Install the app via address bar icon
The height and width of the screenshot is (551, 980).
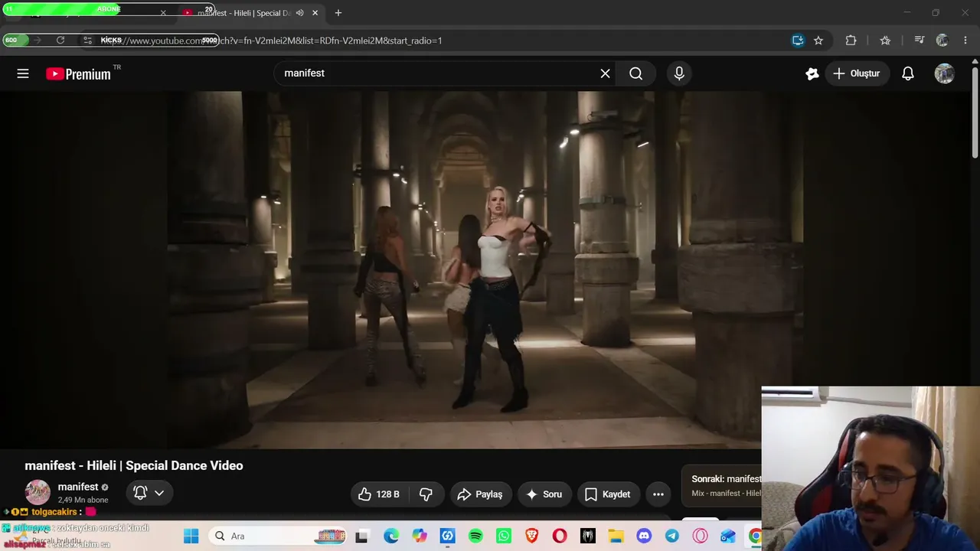click(x=798, y=41)
